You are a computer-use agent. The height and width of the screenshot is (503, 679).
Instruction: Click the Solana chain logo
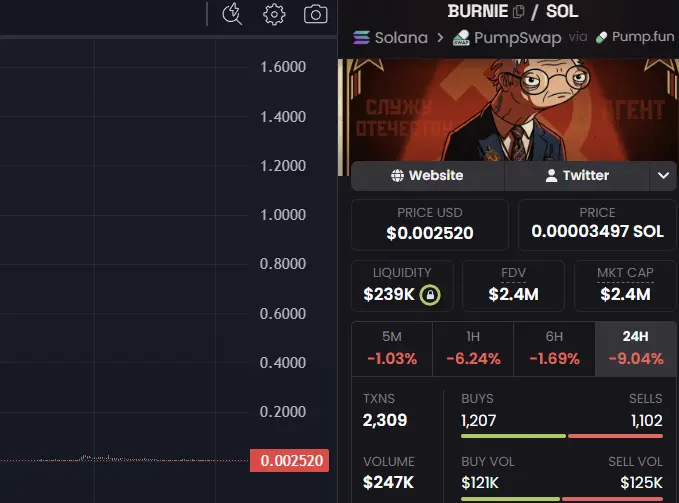361,38
